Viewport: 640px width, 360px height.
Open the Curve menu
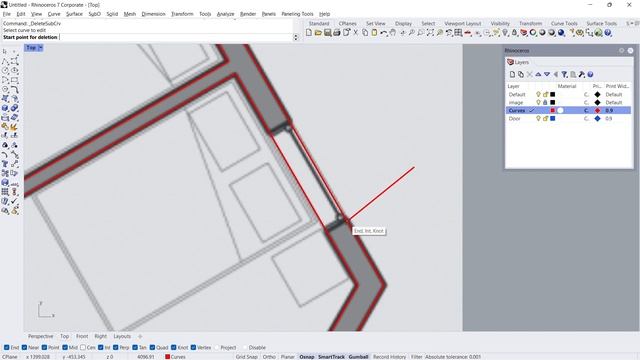[54, 14]
